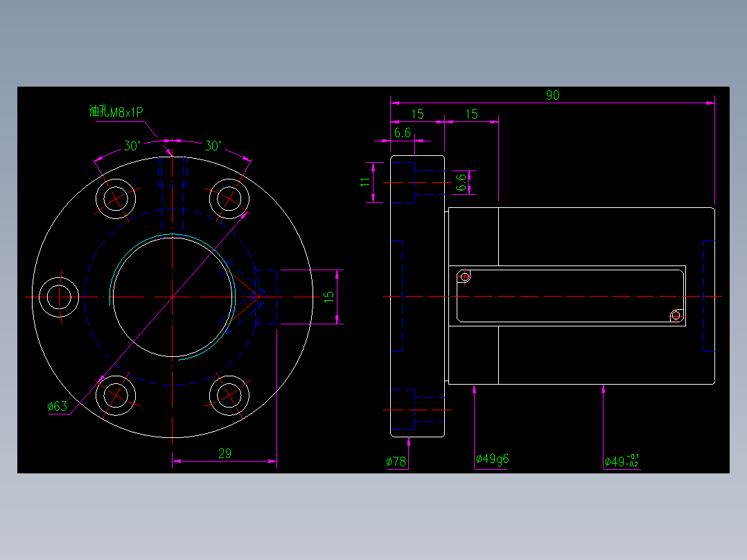
Task: Select the 29 horizontal dimension value
Action: 225,453
